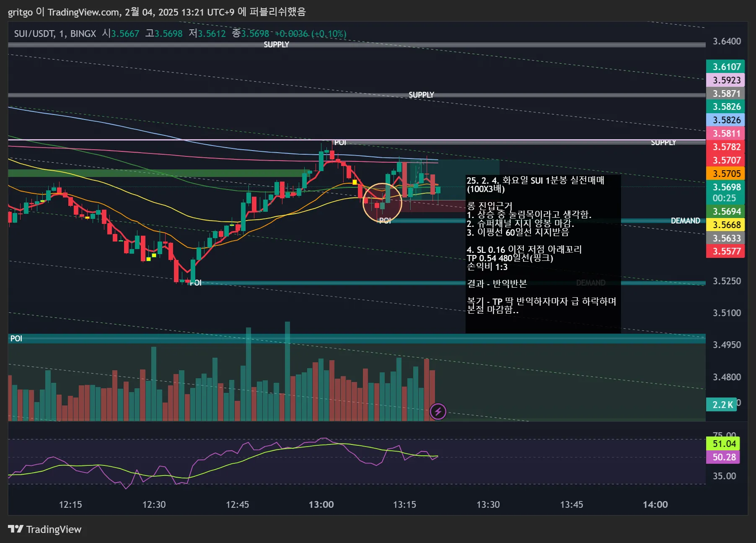Select the red 3.5707 price label
Screen dimensions: 756x543
click(x=725, y=160)
